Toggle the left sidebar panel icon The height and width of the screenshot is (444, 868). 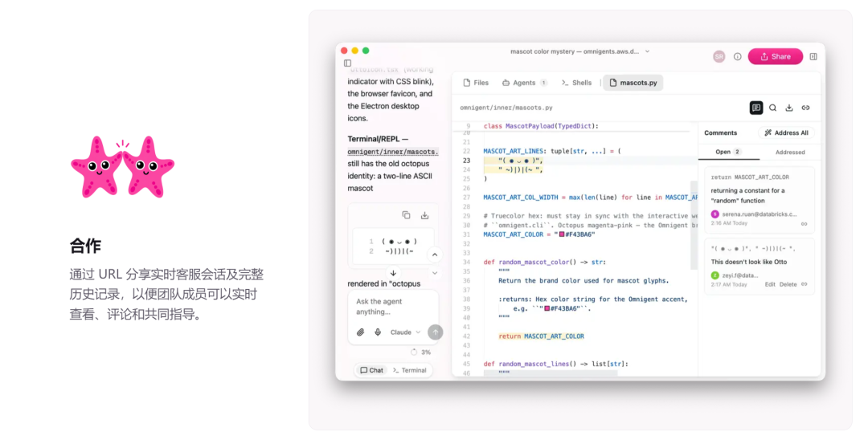pos(348,63)
